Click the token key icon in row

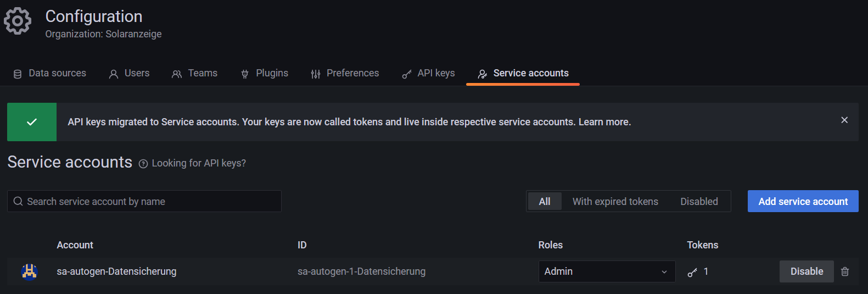pos(692,272)
